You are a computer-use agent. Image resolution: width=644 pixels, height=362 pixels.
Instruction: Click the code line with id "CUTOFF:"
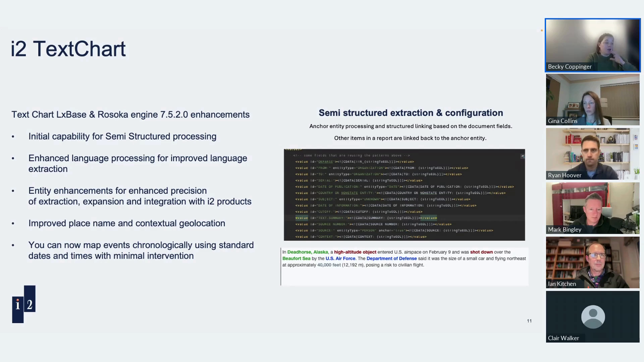click(359, 212)
